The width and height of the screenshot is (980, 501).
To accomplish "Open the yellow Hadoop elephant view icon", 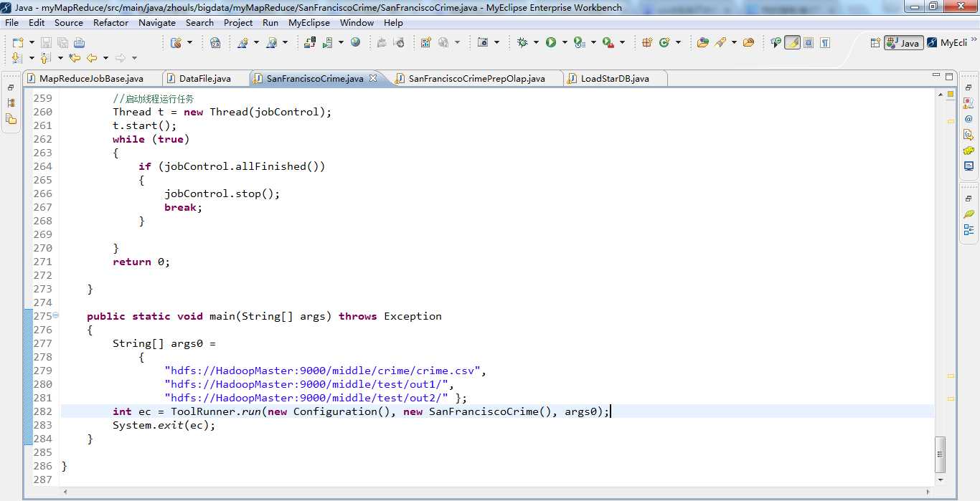I will coord(969,150).
